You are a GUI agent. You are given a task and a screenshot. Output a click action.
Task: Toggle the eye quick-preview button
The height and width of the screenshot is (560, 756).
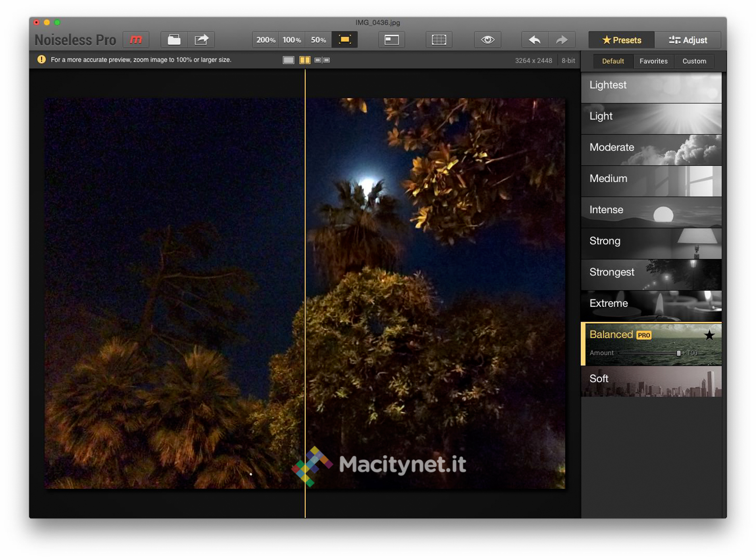(x=488, y=40)
